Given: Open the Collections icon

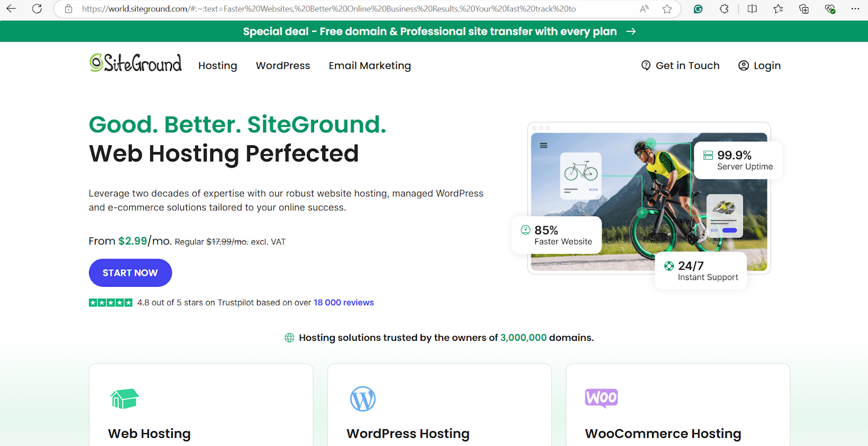Looking at the screenshot, I should coord(804,9).
